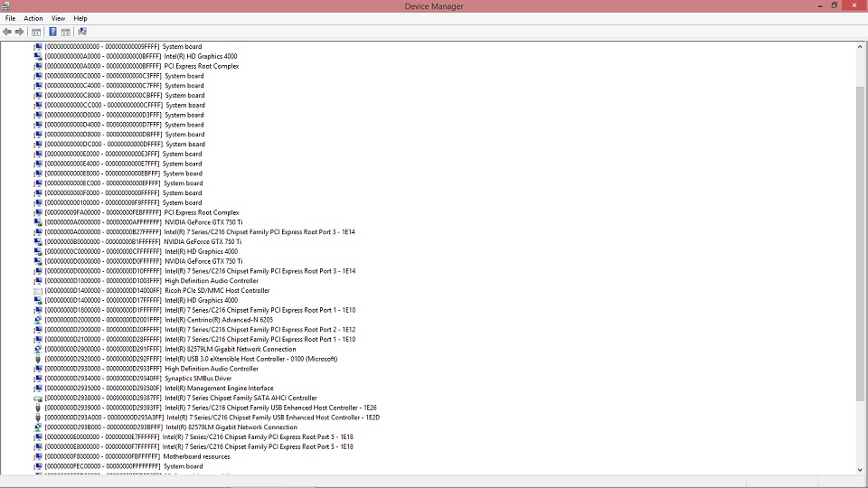Open the Help menu

[x=80, y=18]
